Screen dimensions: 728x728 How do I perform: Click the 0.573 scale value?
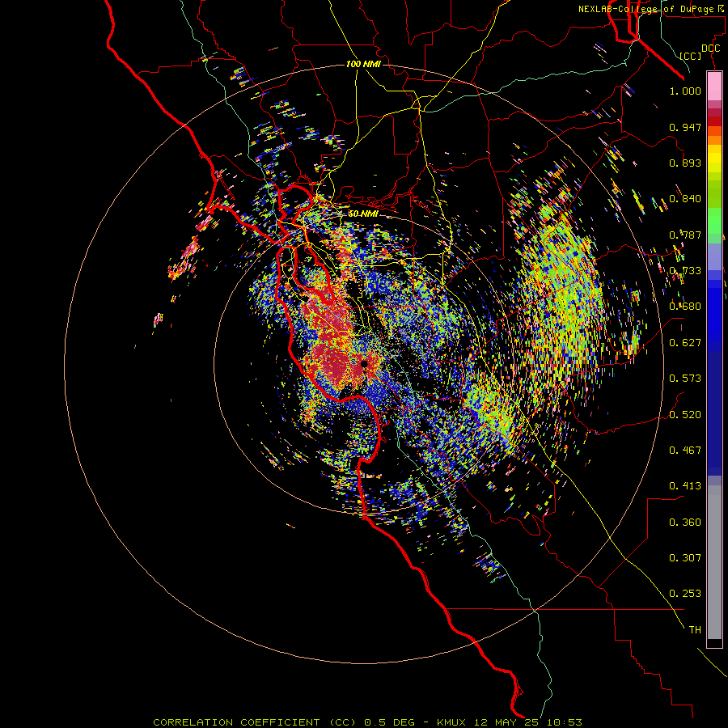click(685, 379)
